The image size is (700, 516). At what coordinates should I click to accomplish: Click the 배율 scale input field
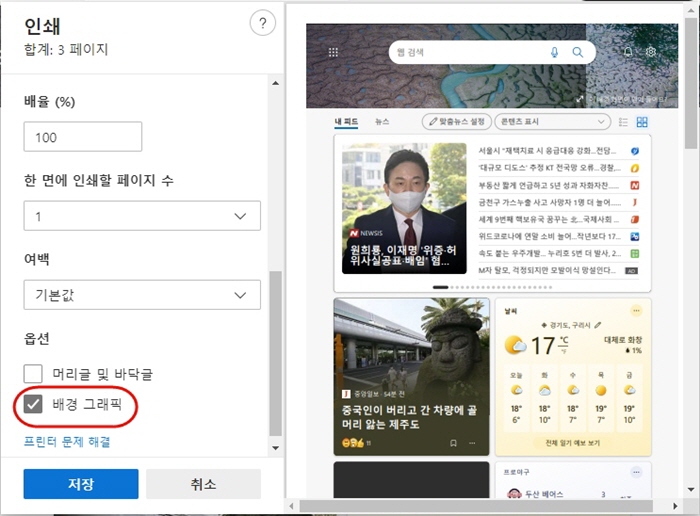click(83, 137)
